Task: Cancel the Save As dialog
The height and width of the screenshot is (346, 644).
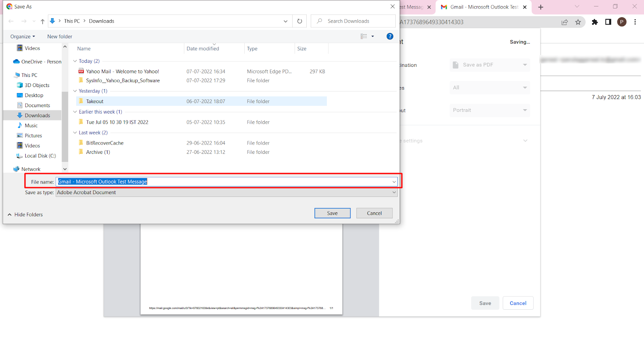Action: [x=374, y=213]
